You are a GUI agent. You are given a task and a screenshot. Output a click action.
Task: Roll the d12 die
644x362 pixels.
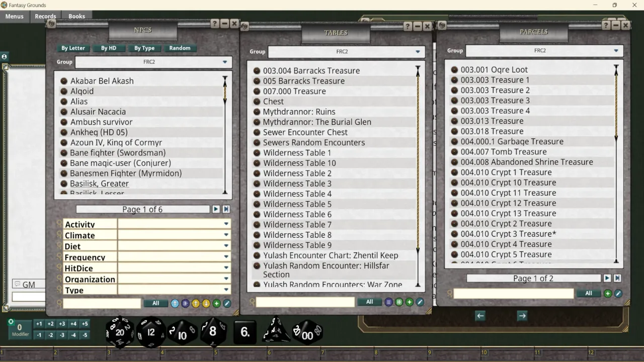click(x=151, y=332)
